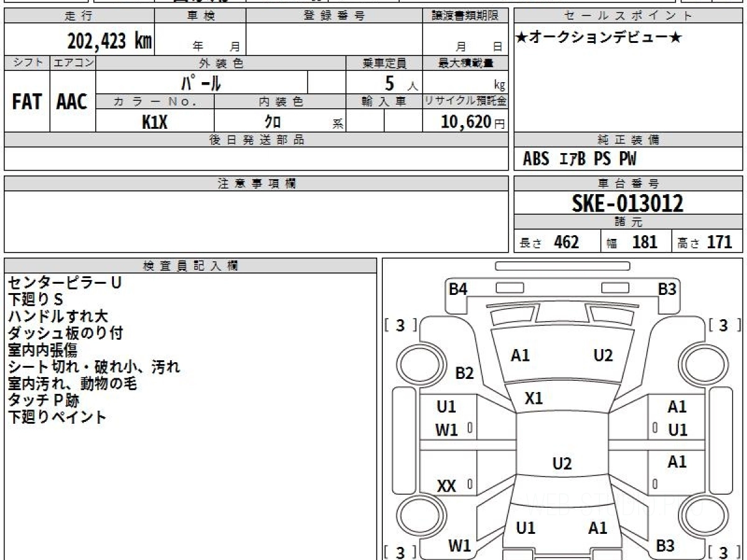747x560 pixels.
Task: Select the シート切れ・破れ小、汚れ note line
Action: pyautogui.click(x=94, y=366)
